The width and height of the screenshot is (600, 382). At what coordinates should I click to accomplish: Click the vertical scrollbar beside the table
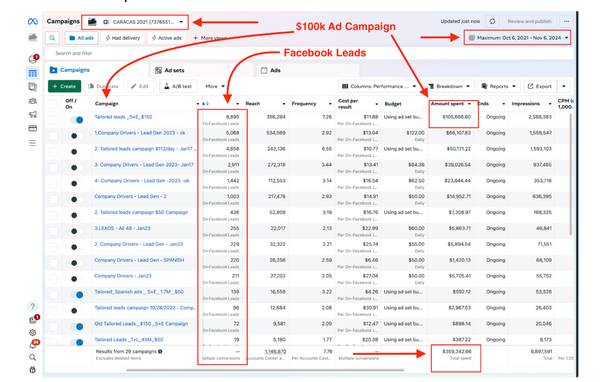pos(571,174)
